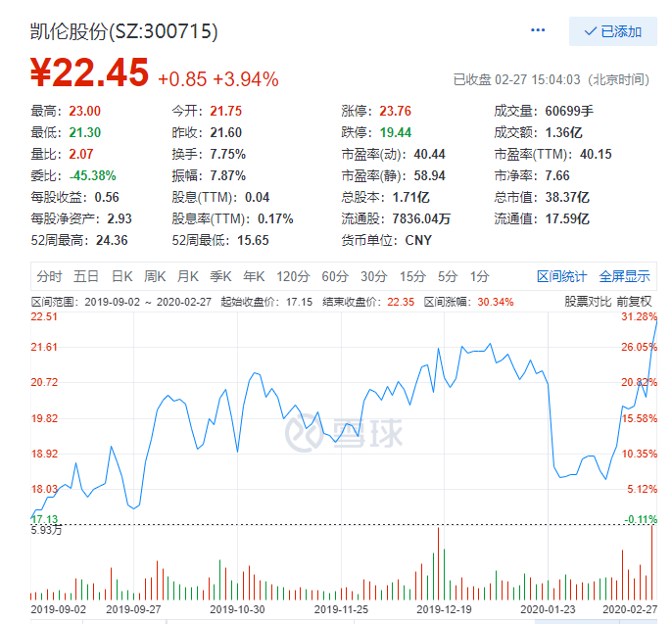Click the 委比 value -45.38%
This screenshot has width=672, height=624.
[x=92, y=175]
